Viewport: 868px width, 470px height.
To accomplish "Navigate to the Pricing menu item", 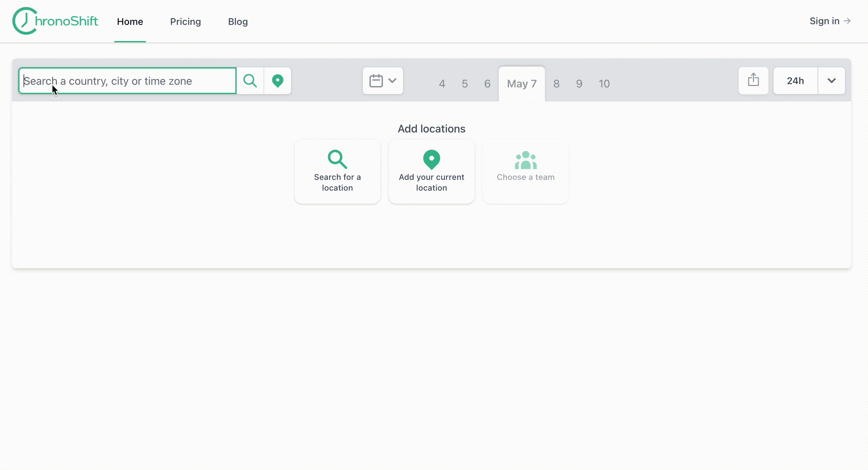I will [186, 22].
